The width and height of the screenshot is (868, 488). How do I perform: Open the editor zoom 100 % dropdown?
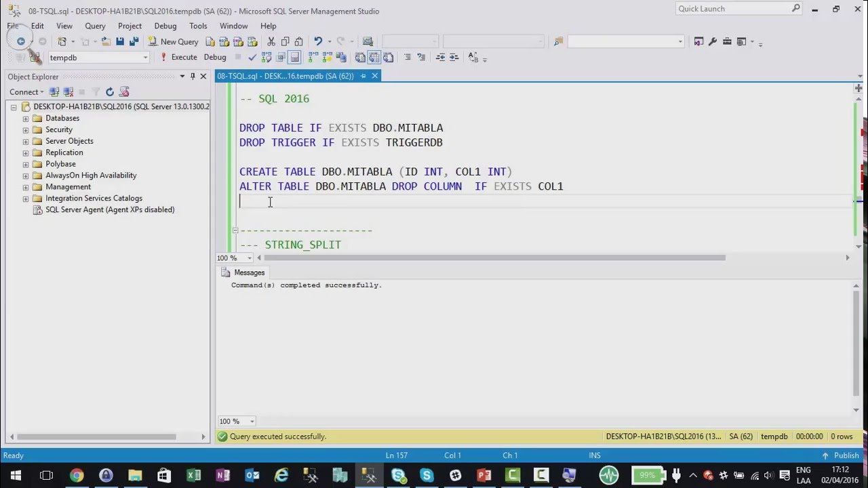250,258
